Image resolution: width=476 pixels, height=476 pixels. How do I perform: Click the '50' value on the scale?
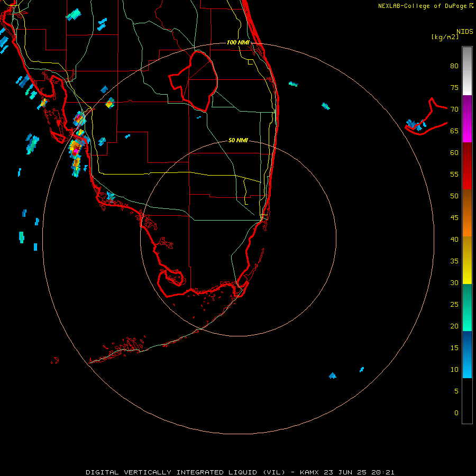(x=454, y=196)
